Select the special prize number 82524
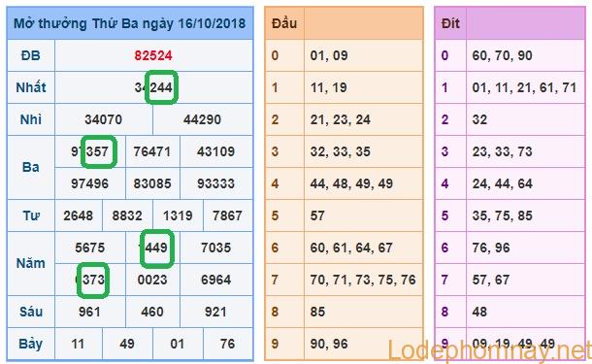Viewport: 592px width, 364px height. pyautogui.click(x=153, y=55)
